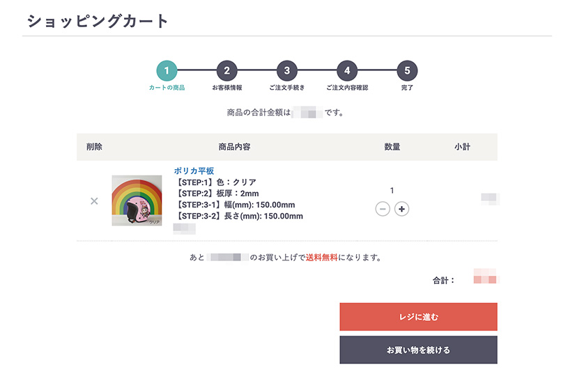The width and height of the screenshot is (577, 392).
Task: Decrease quantity with the minus button
Action: [x=383, y=209]
